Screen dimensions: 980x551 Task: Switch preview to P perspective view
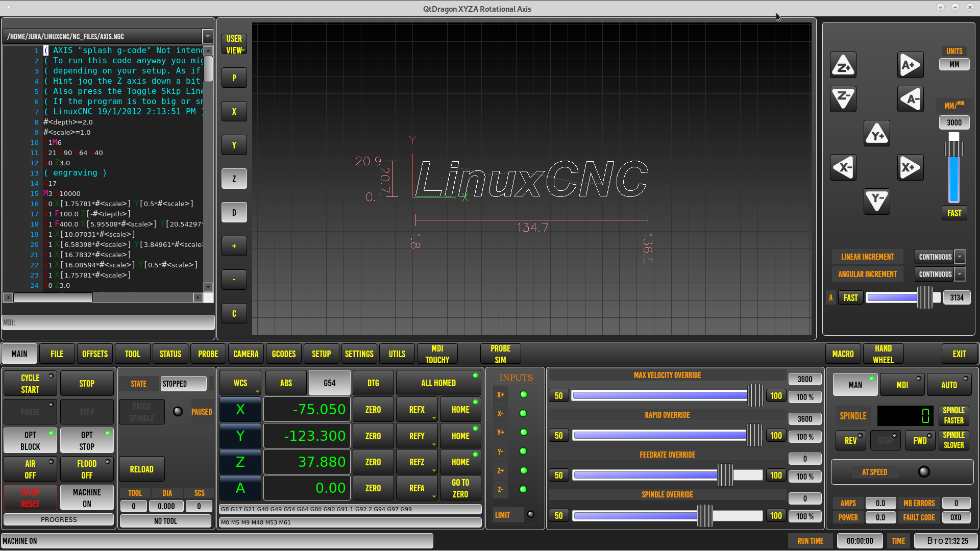[234, 78]
